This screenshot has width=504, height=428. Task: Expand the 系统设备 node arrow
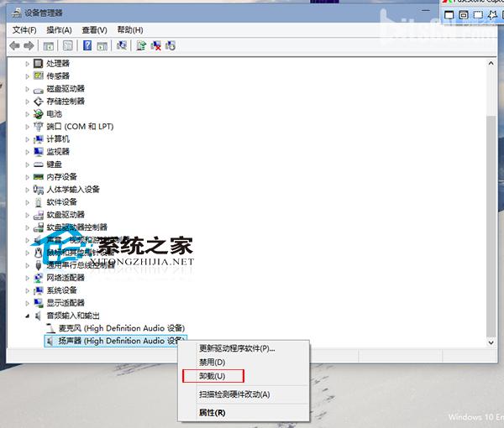click(28, 290)
